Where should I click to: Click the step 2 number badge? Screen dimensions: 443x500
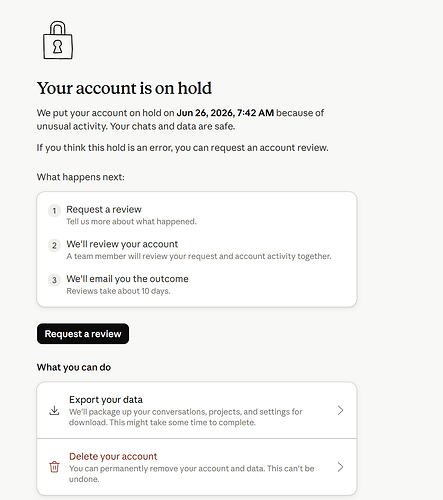tap(54, 245)
